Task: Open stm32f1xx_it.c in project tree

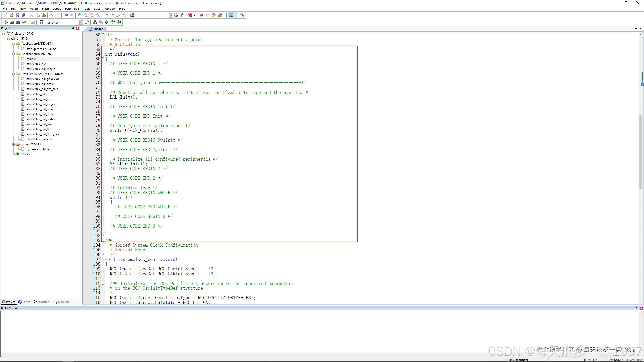Action: [36, 64]
